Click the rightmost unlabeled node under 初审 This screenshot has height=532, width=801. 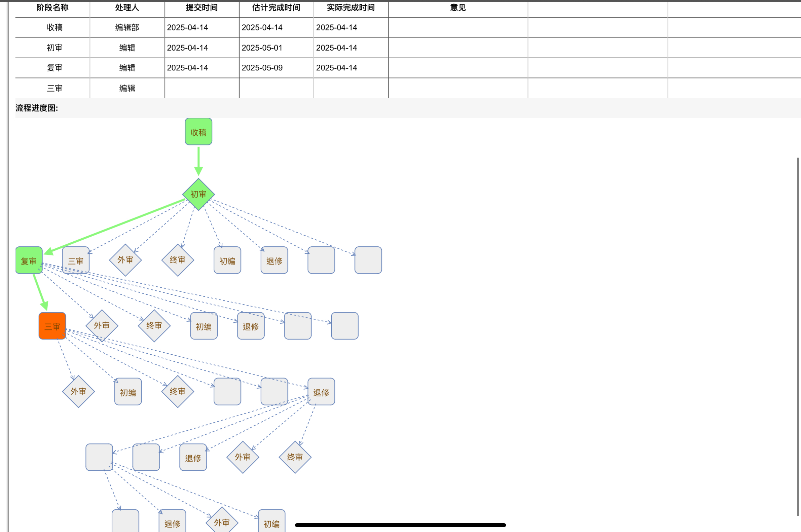(368, 260)
